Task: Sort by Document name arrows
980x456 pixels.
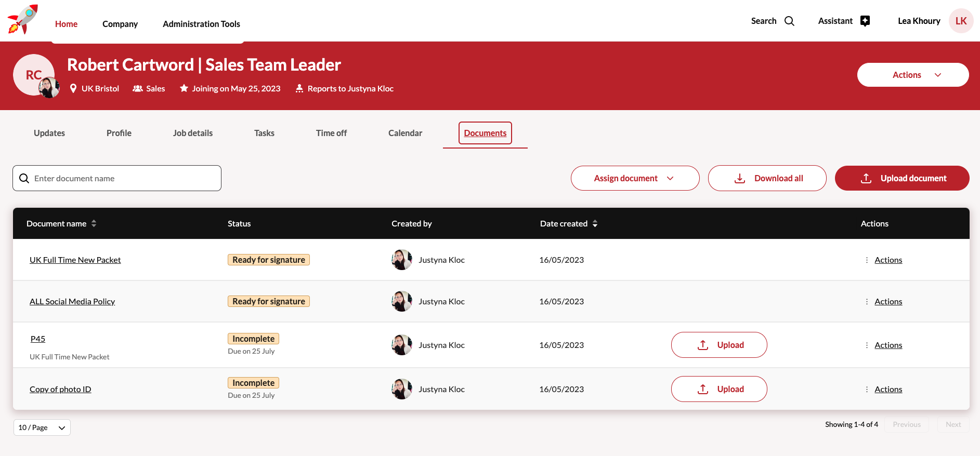Action: click(94, 224)
